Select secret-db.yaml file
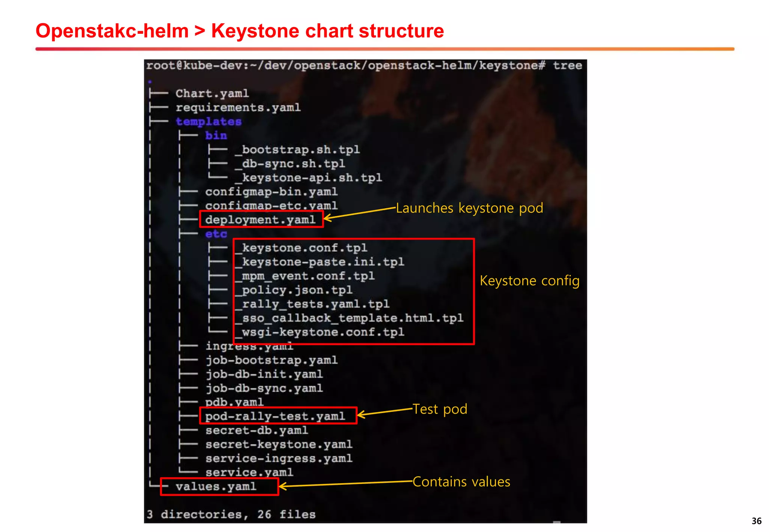Image resolution: width=769 pixels, height=532 pixels. pos(256,430)
